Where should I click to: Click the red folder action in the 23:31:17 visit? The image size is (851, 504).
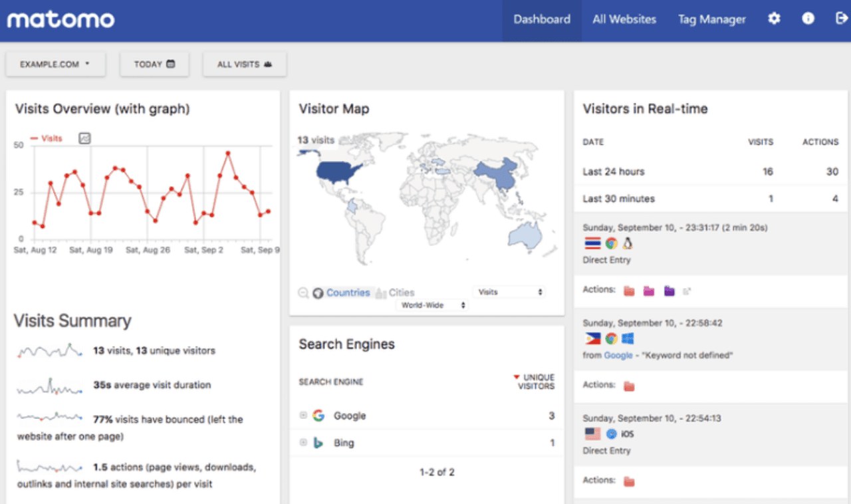pyautogui.click(x=629, y=291)
